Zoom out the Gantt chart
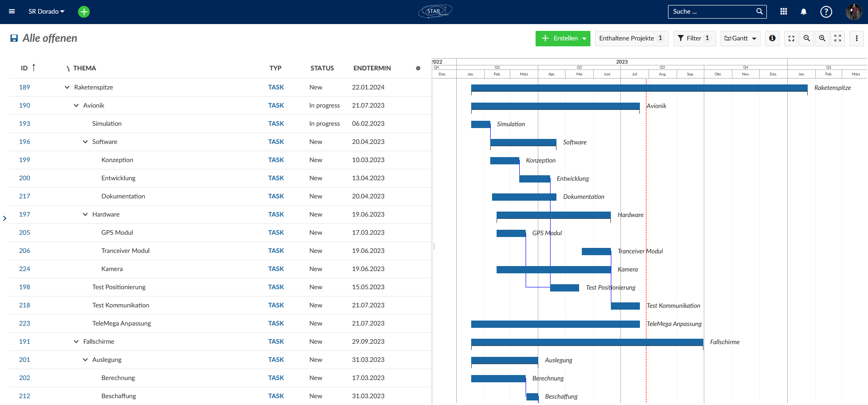 coord(807,39)
